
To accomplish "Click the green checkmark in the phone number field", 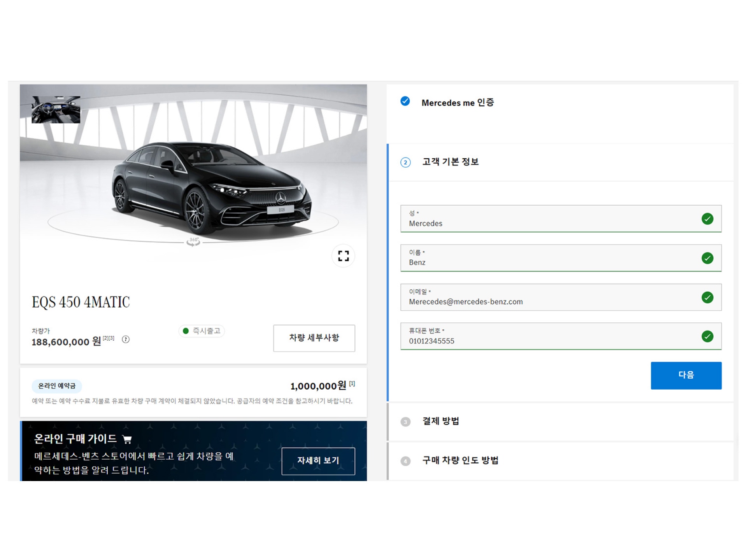I will pos(707,336).
